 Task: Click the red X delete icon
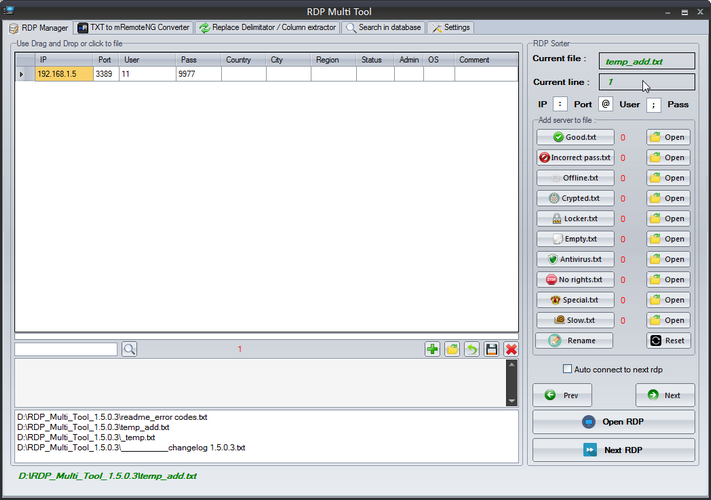(511, 349)
